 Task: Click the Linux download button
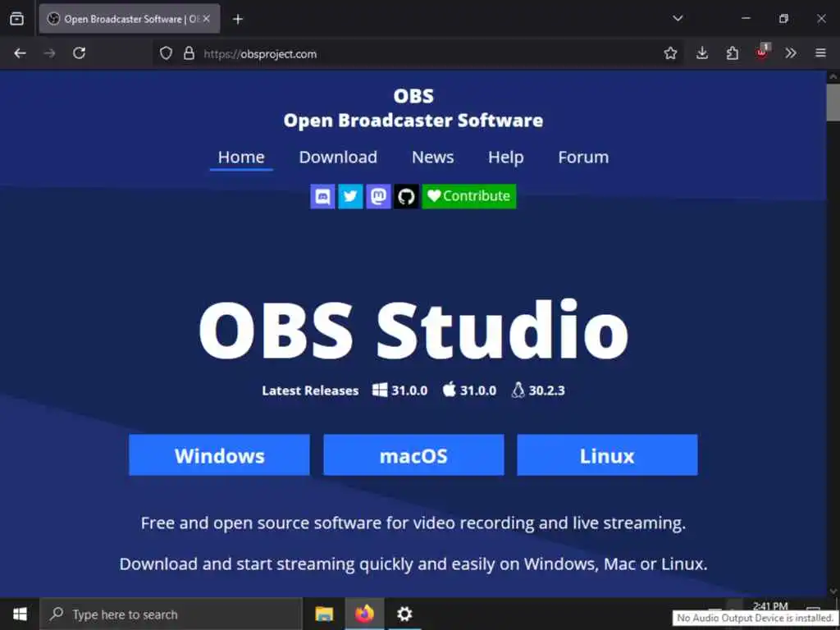tap(607, 454)
